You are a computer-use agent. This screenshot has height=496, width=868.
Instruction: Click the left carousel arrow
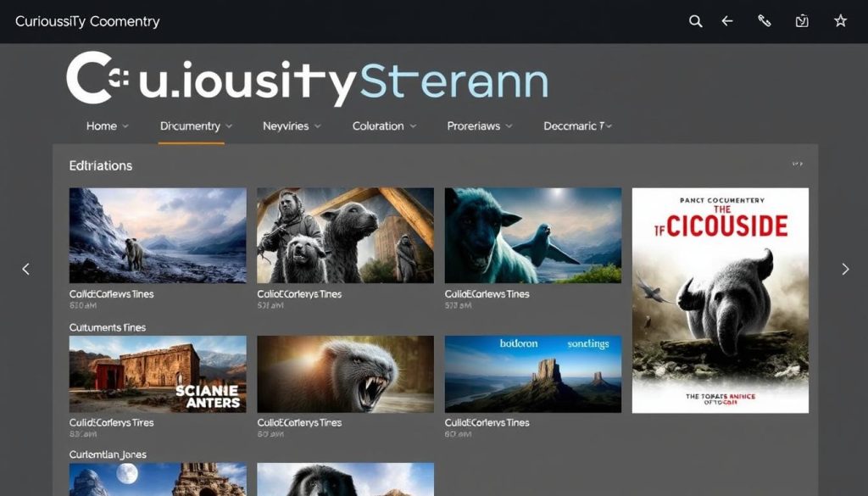25,269
